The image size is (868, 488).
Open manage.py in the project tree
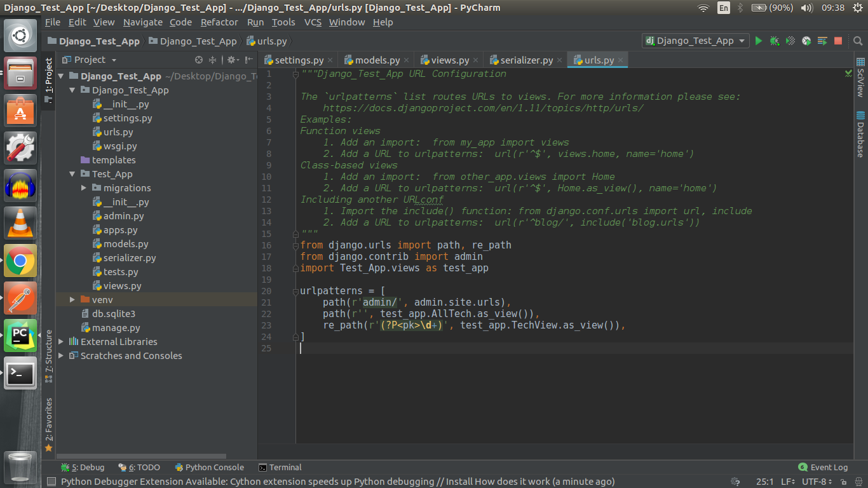click(x=111, y=328)
